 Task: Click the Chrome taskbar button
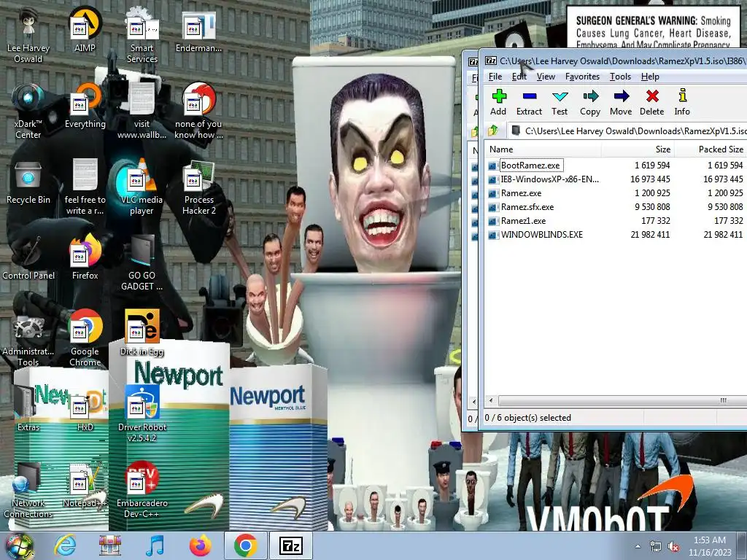click(245, 545)
